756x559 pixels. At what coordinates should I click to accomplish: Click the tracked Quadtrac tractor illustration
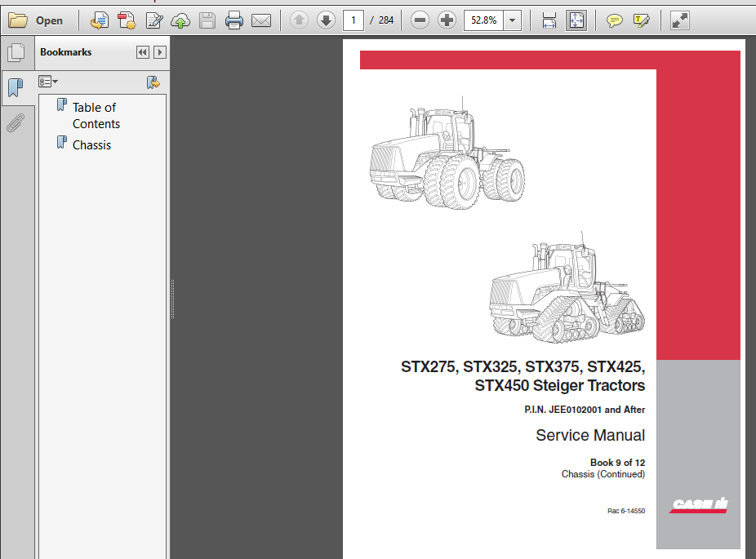pos(567,288)
